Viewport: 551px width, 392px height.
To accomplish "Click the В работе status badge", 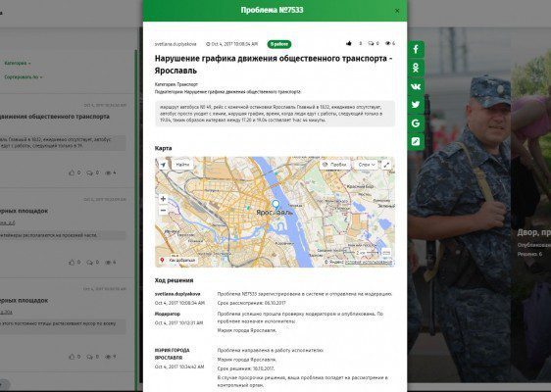I will [279, 44].
